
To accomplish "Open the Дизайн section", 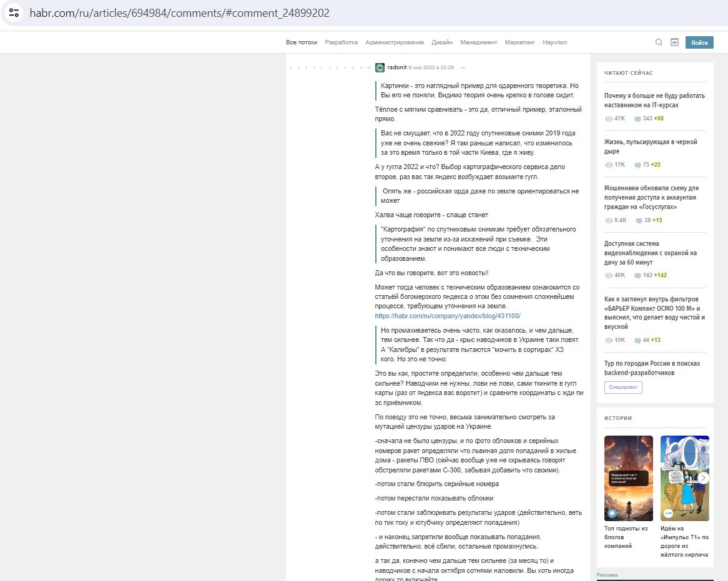I will point(442,42).
